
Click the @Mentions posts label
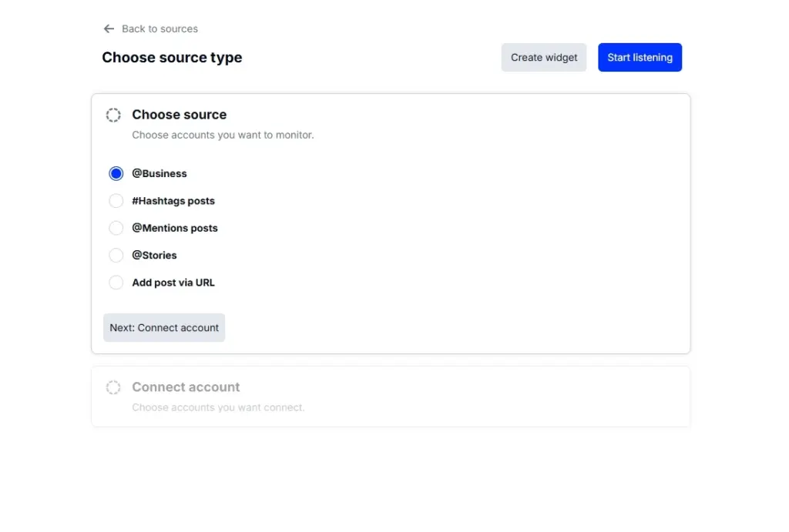point(175,228)
